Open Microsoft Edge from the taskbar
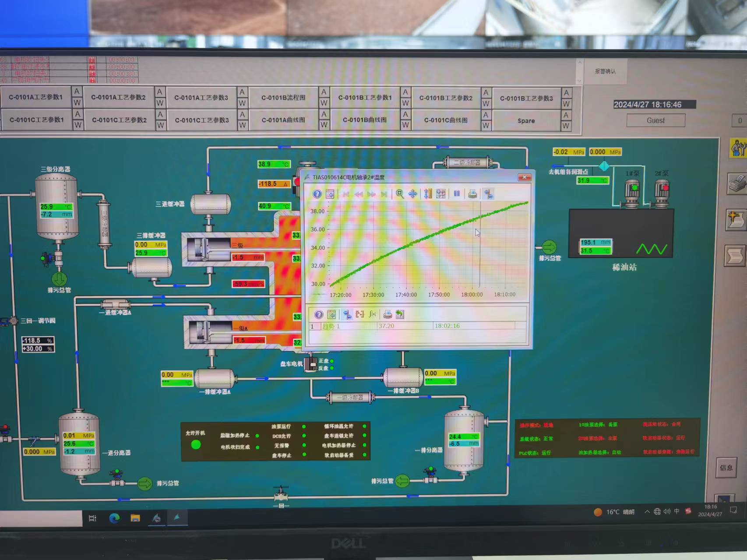The height and width of the screenshot is (560, 747). point(114,518)
